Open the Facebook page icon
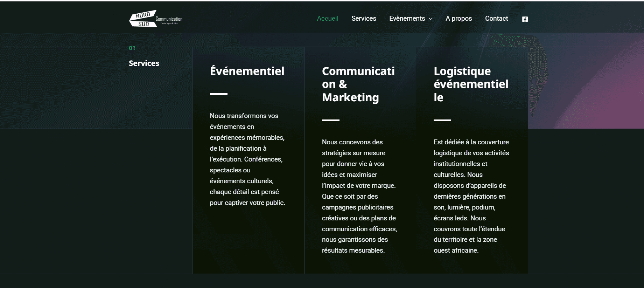The image size is (644, 288). click(x=525, y=19)
